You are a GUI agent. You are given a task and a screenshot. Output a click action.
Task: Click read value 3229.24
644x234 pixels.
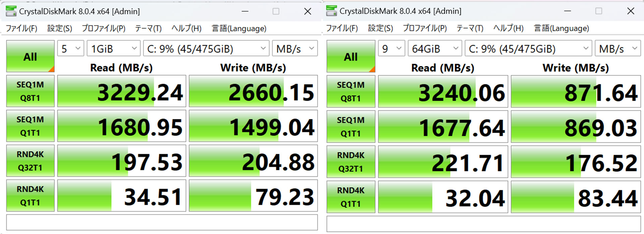pyautogui.click(x=122, y=91)
